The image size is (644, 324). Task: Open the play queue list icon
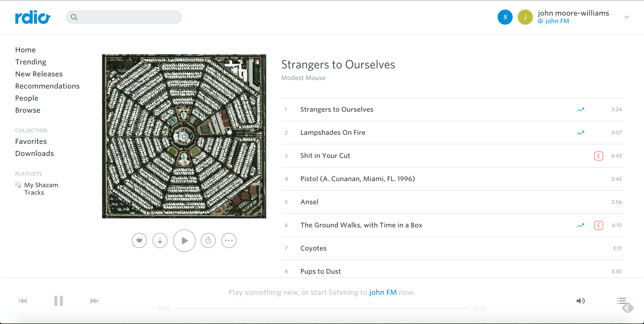tap(621, 301)
